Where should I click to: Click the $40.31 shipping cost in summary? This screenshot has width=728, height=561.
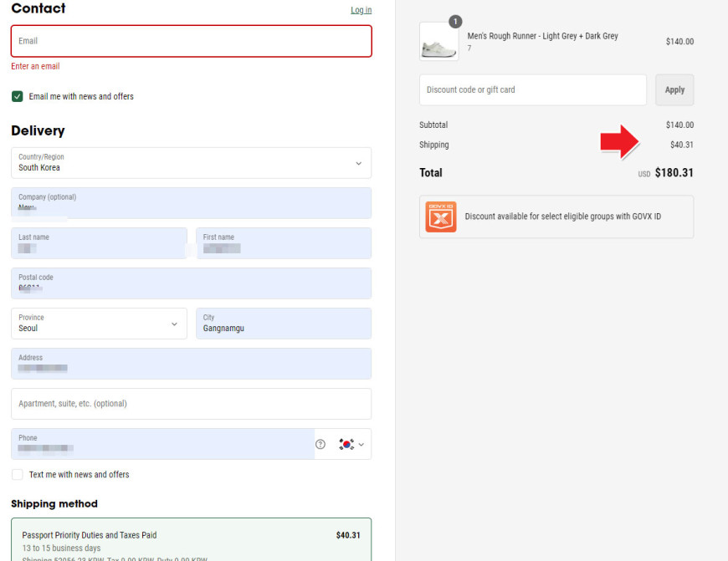[682, 145]
